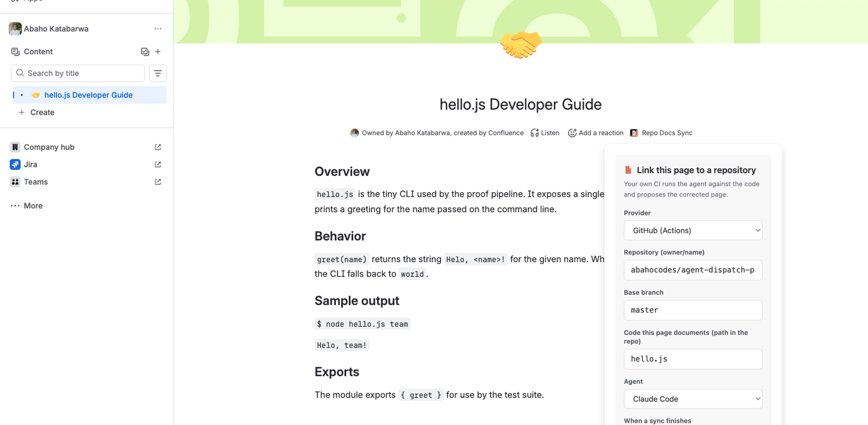Open Jira link in sidebar
The width and height of the screenshot is (868, 425).
(x=31, y=164)
